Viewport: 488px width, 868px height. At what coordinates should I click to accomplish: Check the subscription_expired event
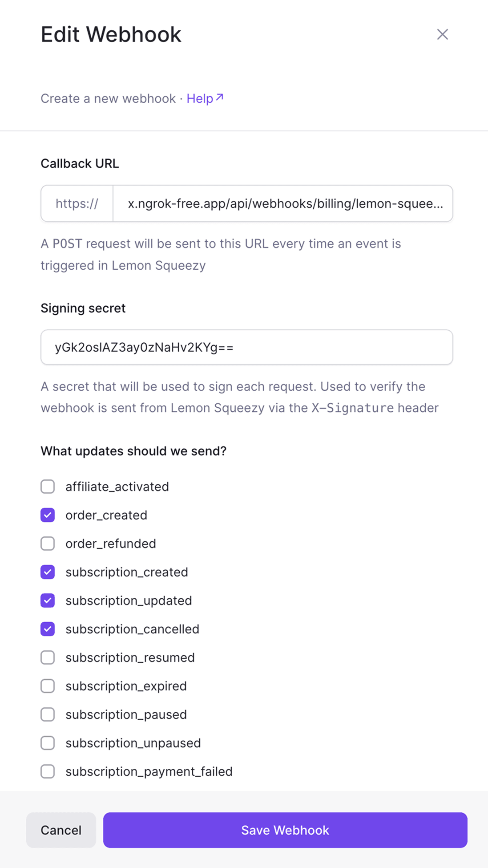(47, 686)
